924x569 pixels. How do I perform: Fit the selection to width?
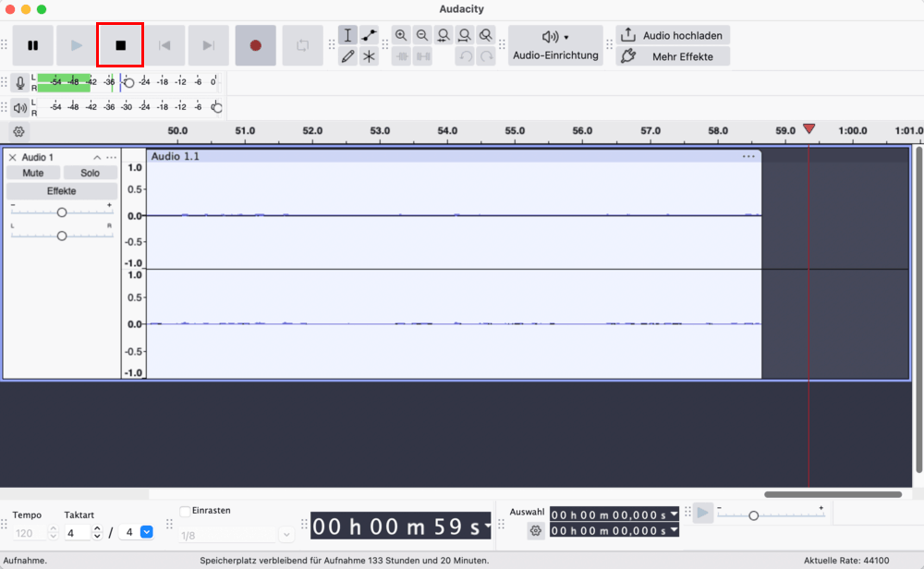coord(444,35)
